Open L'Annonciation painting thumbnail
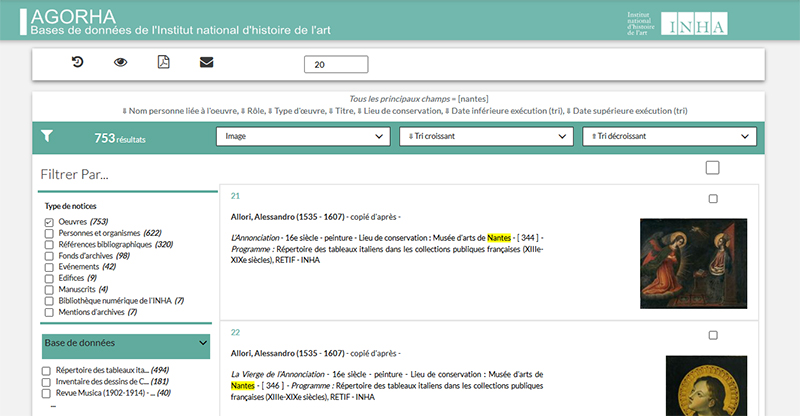800x416 pixels. [693, 263]
